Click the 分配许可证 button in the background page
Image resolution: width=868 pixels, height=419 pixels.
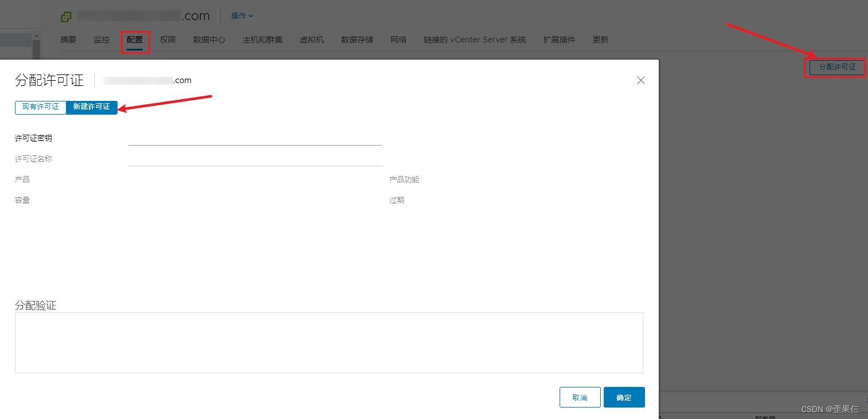click(x=837, y=67)
